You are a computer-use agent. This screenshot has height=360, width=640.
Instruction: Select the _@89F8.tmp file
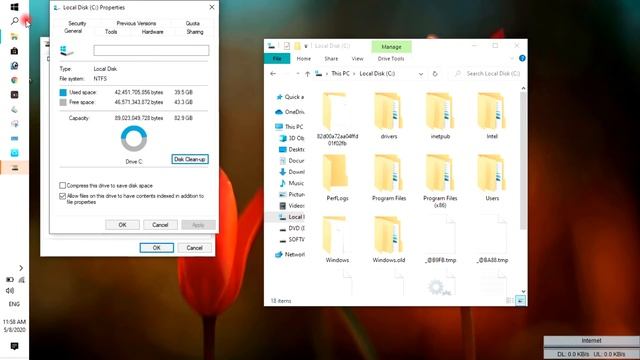tap(440, 240)
